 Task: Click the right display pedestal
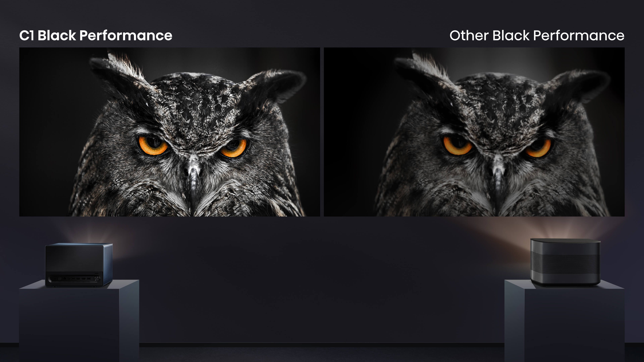[565, 321]
